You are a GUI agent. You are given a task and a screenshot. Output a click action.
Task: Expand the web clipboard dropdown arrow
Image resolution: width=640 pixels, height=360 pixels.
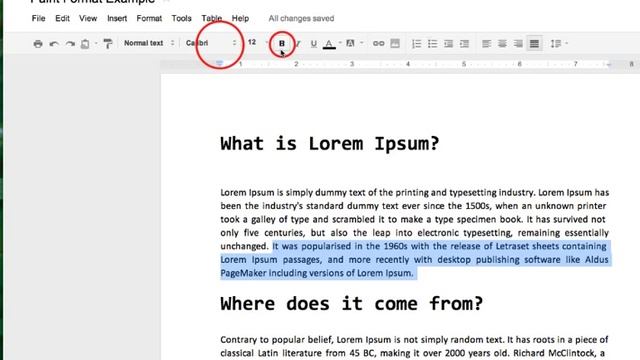click(96, 43)
